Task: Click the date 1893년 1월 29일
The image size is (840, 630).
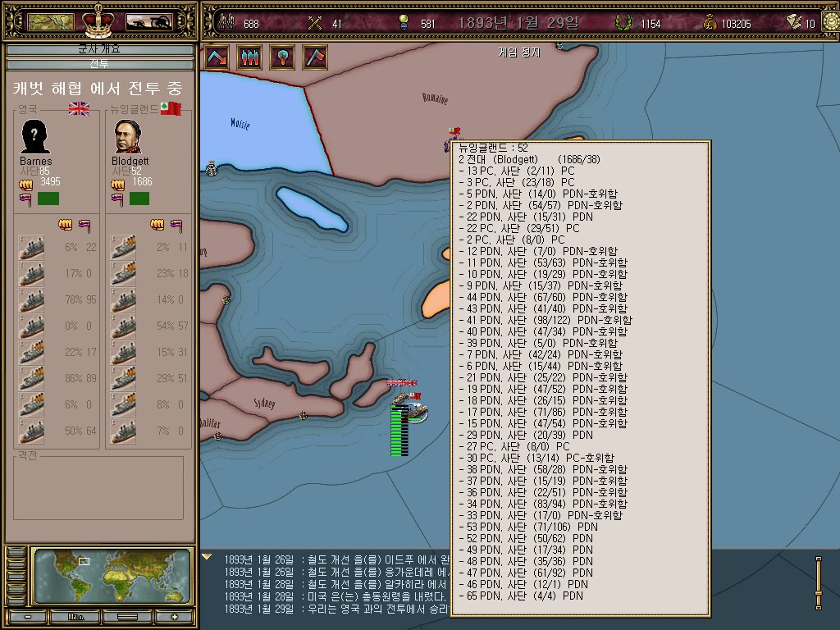Action: click(x=518, y=23)
